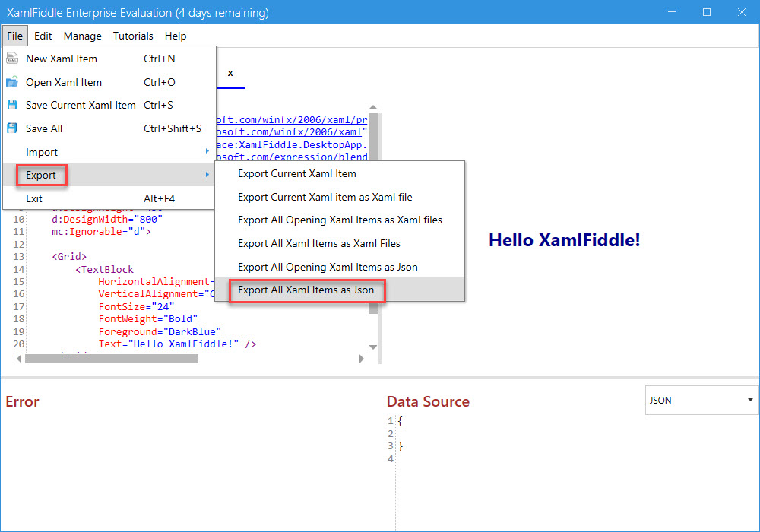The width and height of the screenshot is (760, 532).
Task: Click the <Grid> tag on line 13
Action: pyautogui.click(x=69, y=256)
